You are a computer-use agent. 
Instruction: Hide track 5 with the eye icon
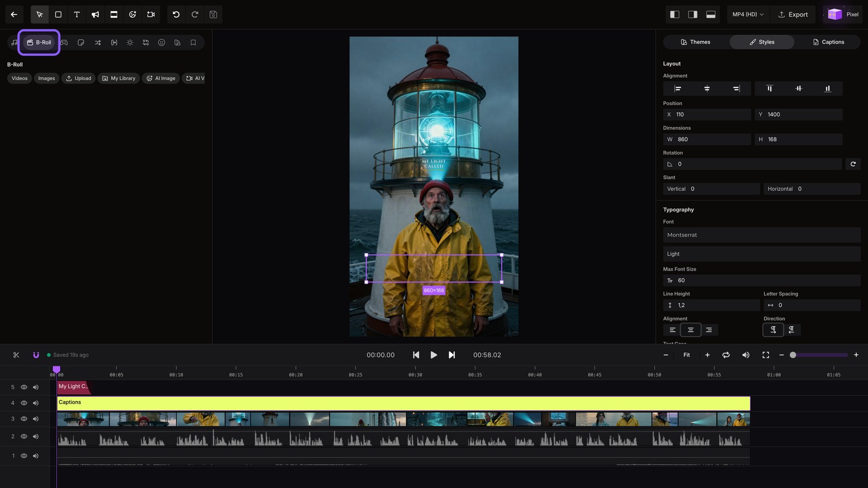point(24,387)
